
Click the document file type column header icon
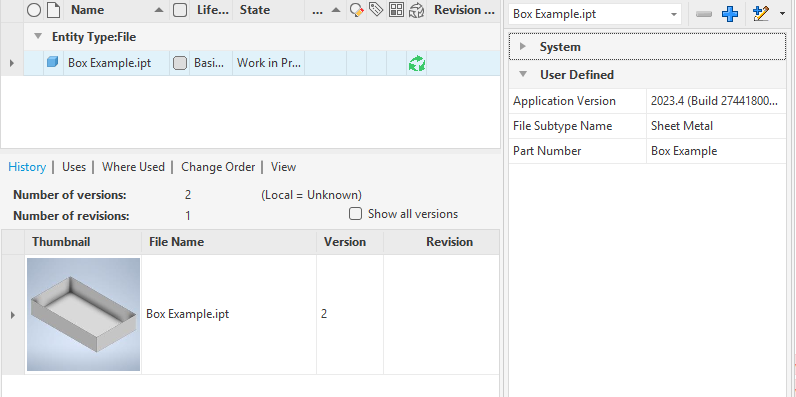pos(53,10)
